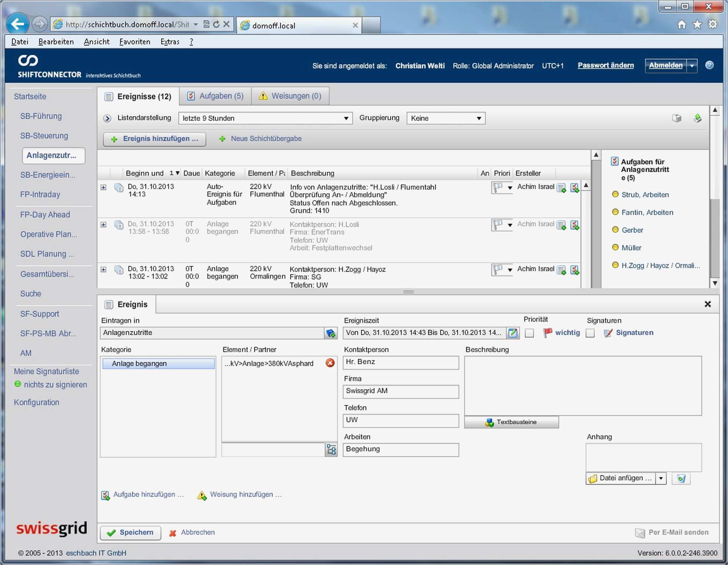Tick the Signaturen checkbox
Screen dimensions: 728x565
pyautogui.click(x=590, y=333)
